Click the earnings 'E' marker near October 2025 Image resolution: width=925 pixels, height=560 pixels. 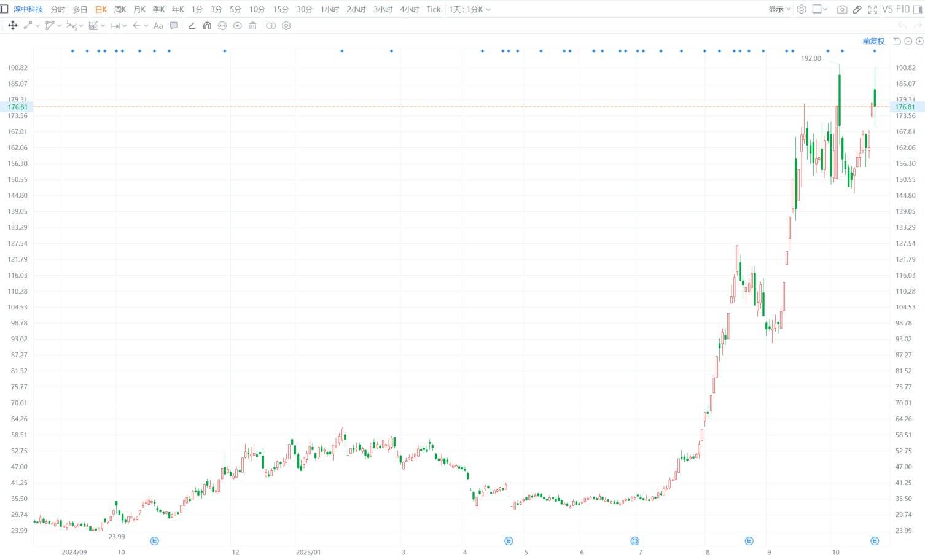[x=875, y=541]
